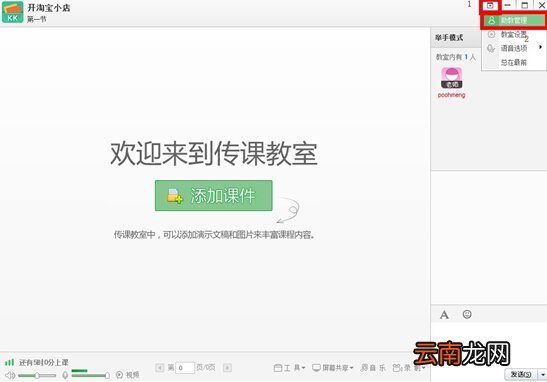
Task: Open the font format A icon in chat
Action: tap(444, 315)
